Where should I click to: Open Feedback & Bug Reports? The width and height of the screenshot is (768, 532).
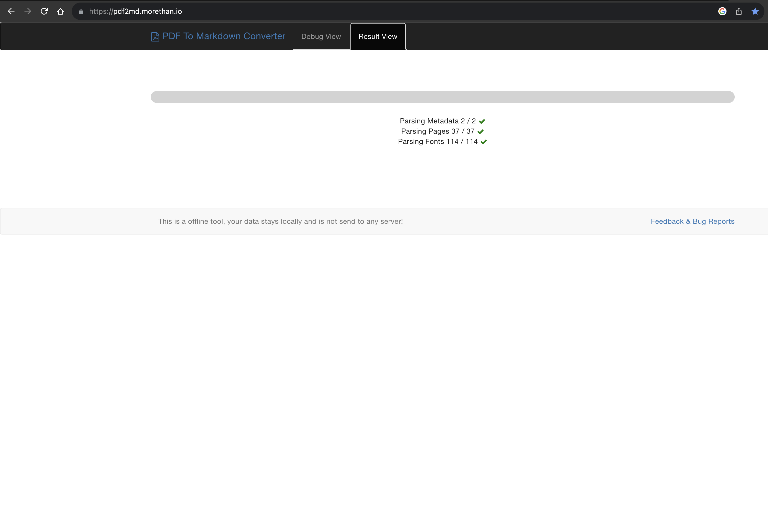click(692, 221)
